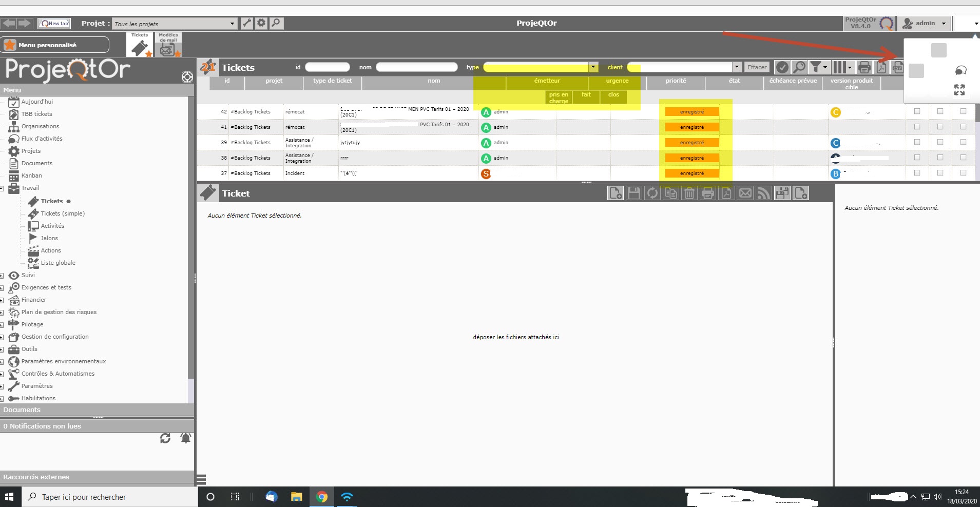Expand the Outils menu branch

click(x=2, y=349)
